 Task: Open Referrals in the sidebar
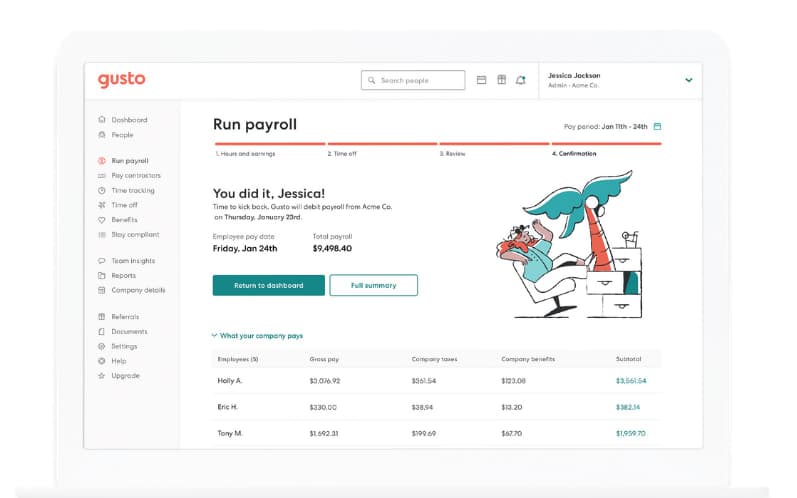125,317
